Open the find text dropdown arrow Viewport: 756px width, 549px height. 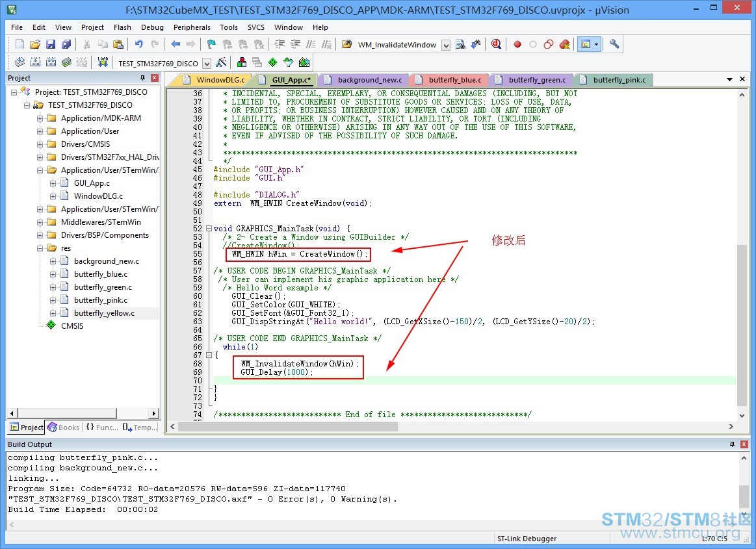[x=447, y=45]
